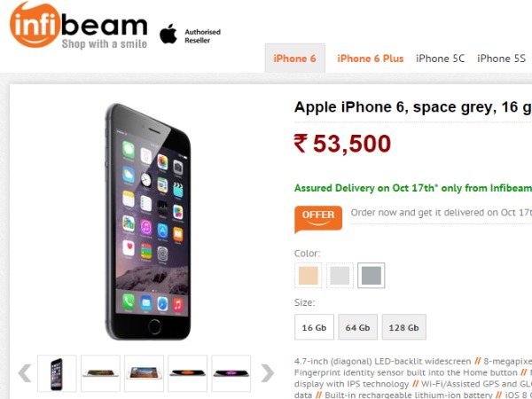Viewport: 532px width, 399px height.
Task: Click the Apple Authorised Reseller logo
Action: [190, 35]
